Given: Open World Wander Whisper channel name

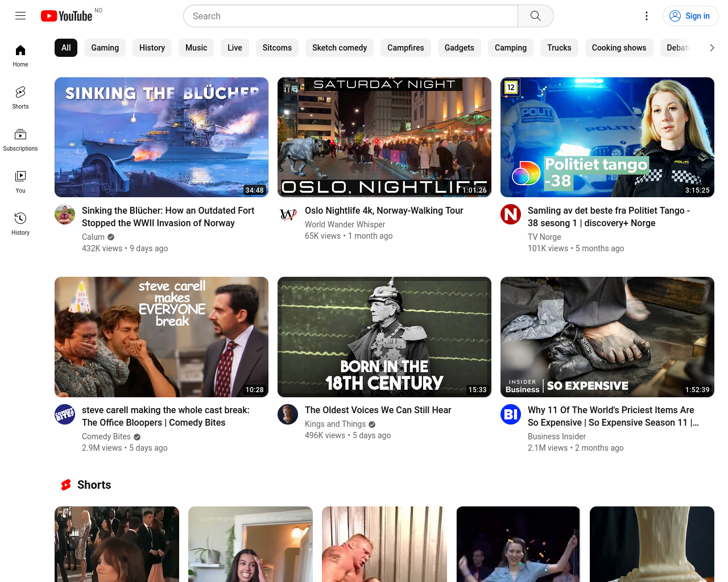Looking at the screenshot, I should [345, 225].
